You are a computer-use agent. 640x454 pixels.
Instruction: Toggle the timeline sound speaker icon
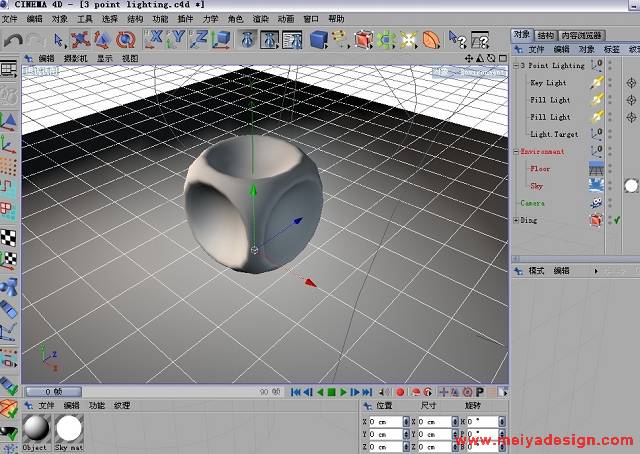pos(384,392)
